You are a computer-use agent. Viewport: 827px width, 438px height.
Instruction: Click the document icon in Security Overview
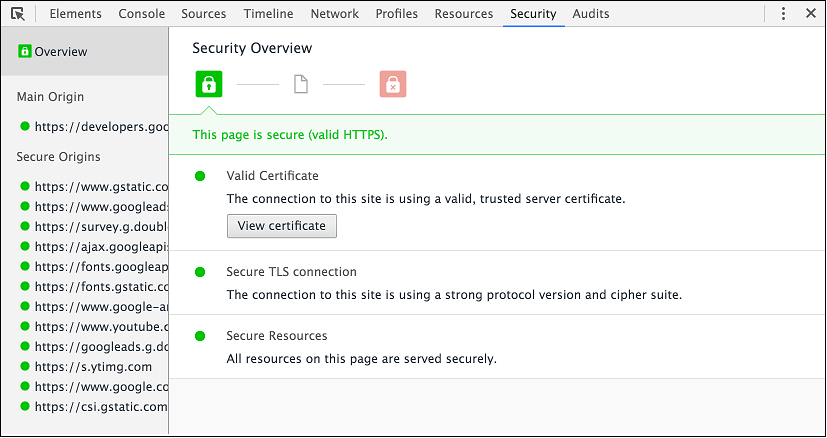tap(301, 85)
